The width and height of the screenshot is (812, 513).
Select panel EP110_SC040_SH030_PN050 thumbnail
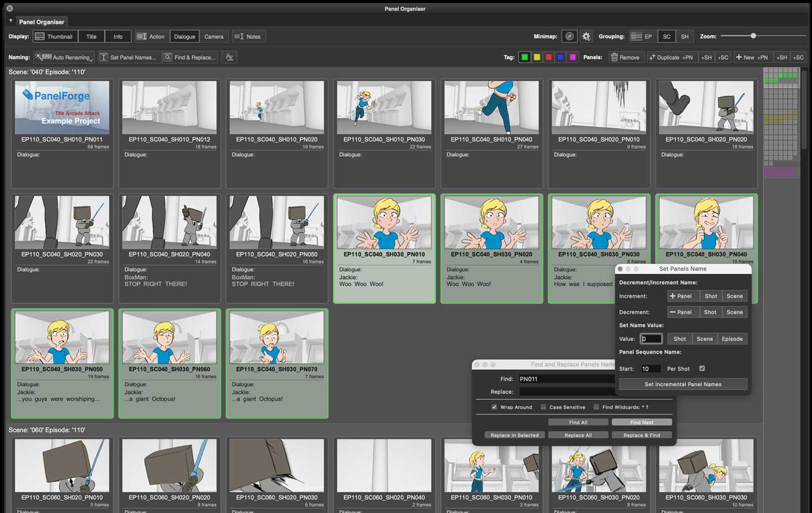(62, 338)
